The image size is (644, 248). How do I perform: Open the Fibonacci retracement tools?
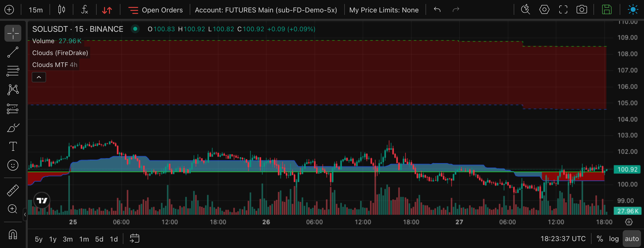pyautogui.click(x=13, y=71)
